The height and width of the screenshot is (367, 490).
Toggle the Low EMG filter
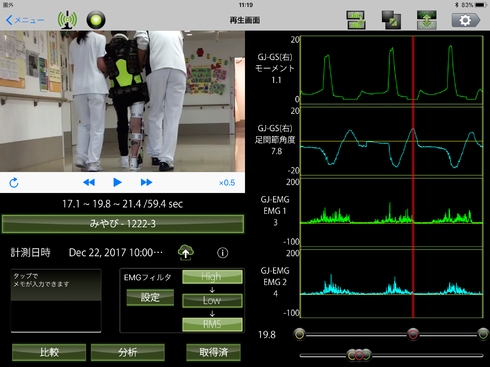[x=212, y=300]
